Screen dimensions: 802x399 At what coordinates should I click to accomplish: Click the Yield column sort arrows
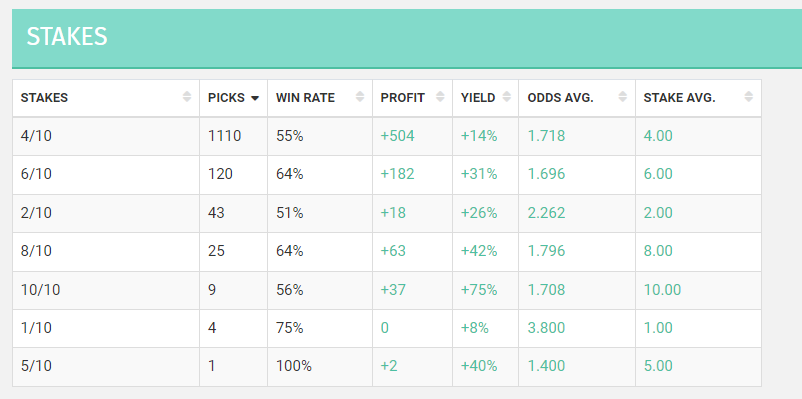(506, 97)
